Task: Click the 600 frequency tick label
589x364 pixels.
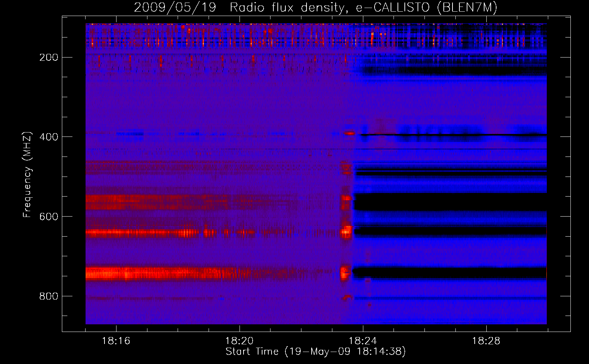Action: tap(48, 217)
